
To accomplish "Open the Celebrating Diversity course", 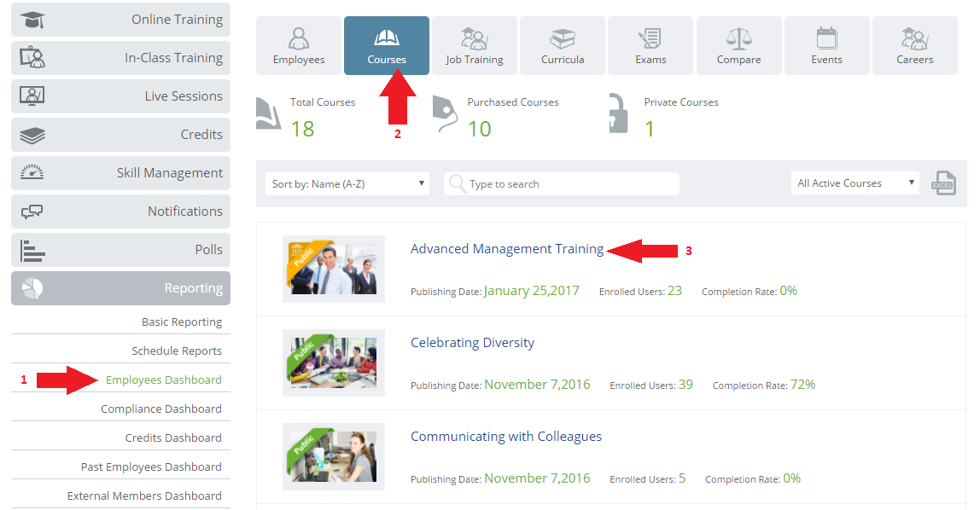I will click(x=473, y=343).
